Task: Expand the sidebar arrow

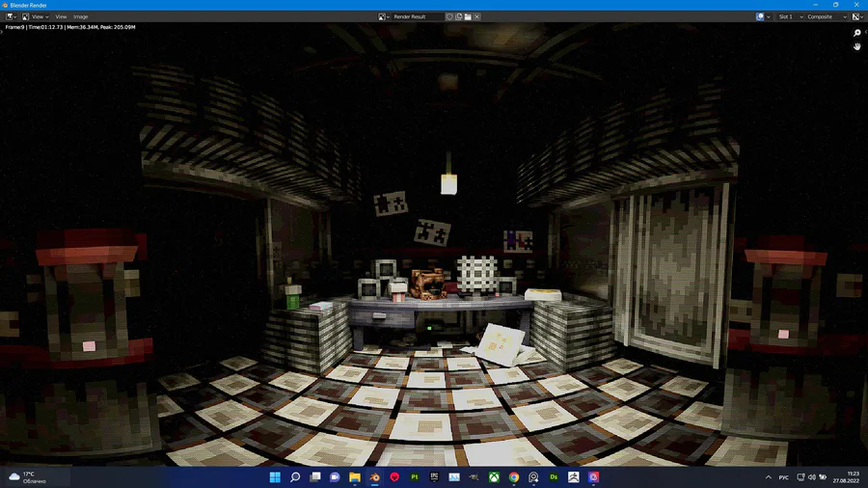Action: (866, 32)
